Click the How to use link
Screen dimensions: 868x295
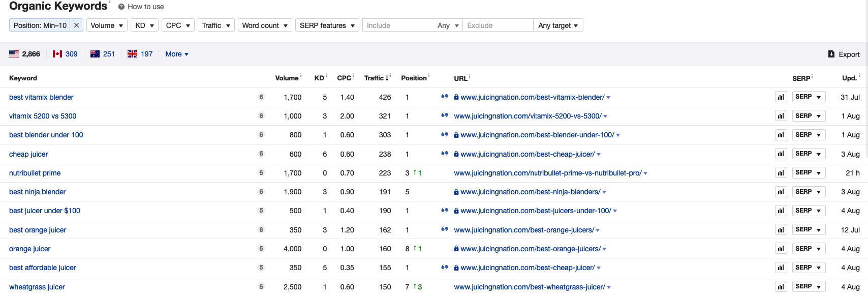click(x=146, y=7)
